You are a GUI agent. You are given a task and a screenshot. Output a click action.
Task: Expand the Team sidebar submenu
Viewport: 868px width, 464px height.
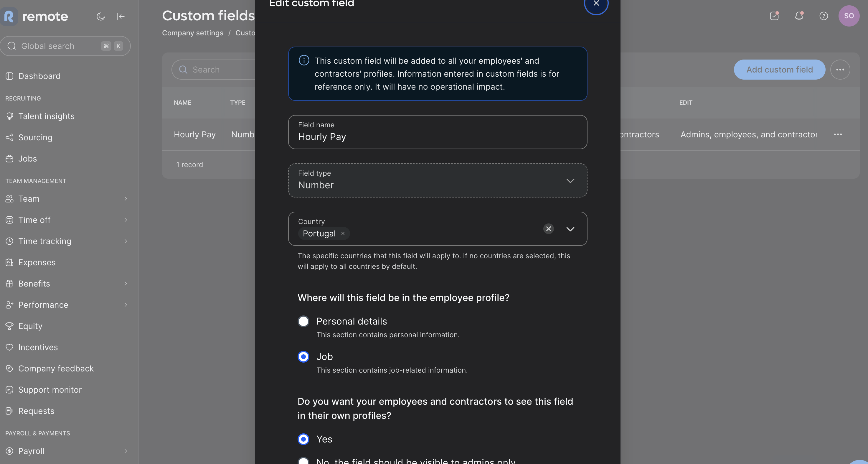[x=125, y=199]
